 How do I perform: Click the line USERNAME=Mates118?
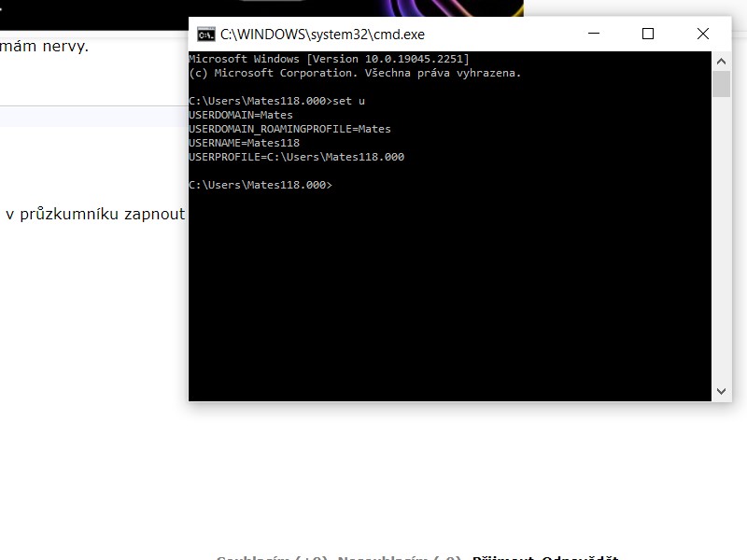[x=245, y=143]
